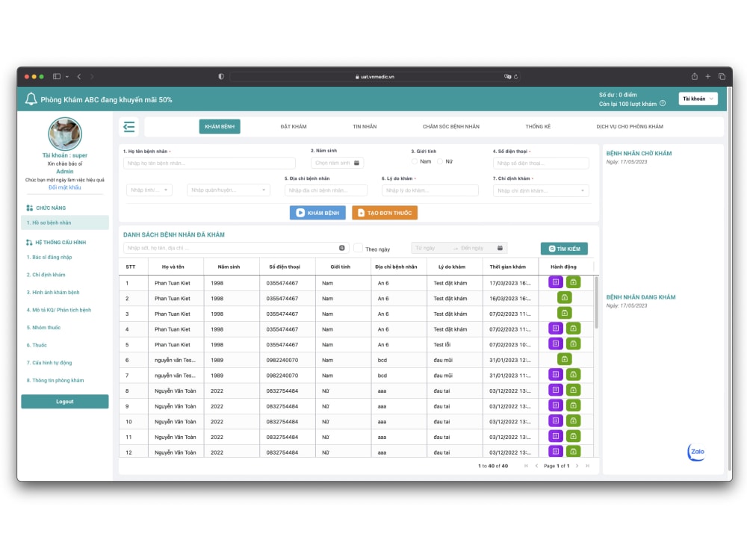Open the Tài khoản dropdown
This screenshot has height=560, width=747.
[698, 99]
